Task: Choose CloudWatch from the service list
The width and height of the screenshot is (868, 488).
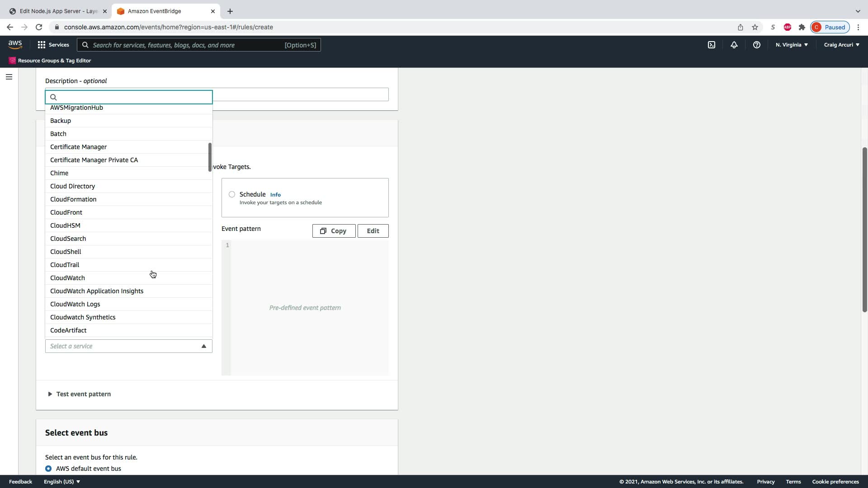Action: coord(68,278)
